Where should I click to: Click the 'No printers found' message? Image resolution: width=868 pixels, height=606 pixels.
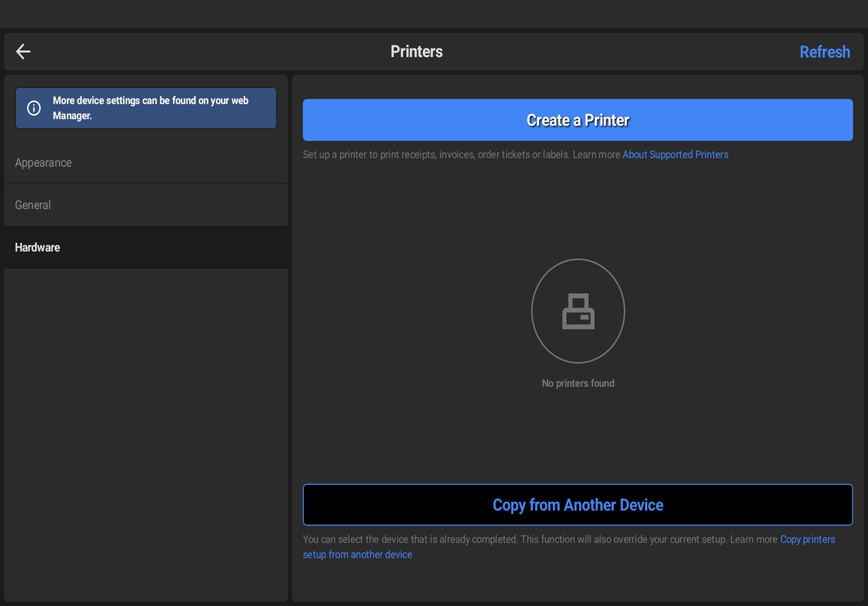click(578, 383)
